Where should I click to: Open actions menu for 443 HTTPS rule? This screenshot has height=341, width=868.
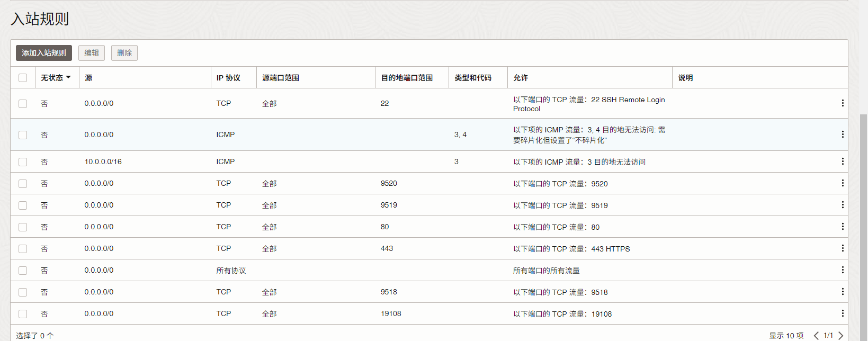click(842, 248)
